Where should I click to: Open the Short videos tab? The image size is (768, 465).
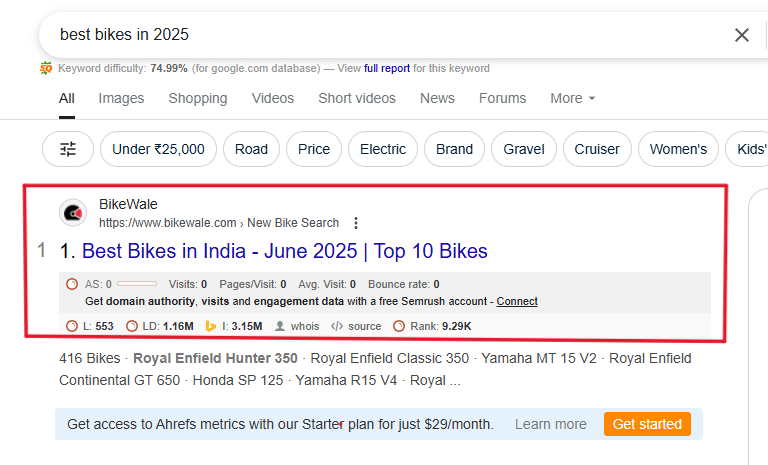[x=357, y=98]
